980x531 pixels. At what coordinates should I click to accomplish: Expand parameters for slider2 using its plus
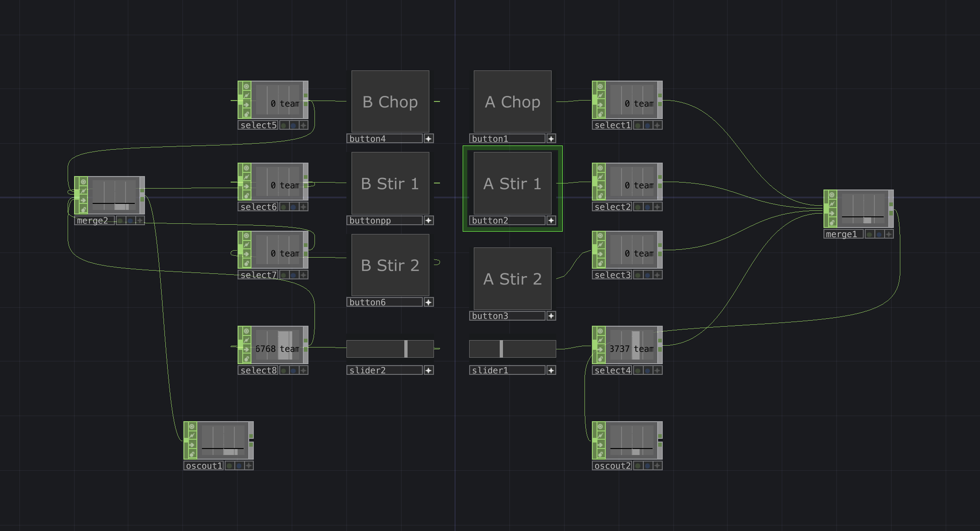point(429,370)
